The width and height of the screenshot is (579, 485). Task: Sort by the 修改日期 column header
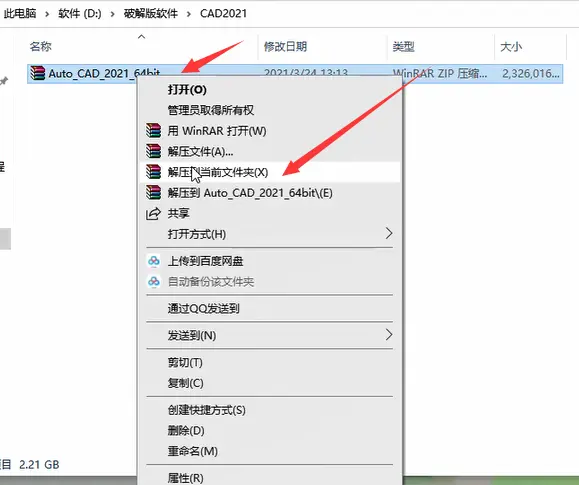285,47
